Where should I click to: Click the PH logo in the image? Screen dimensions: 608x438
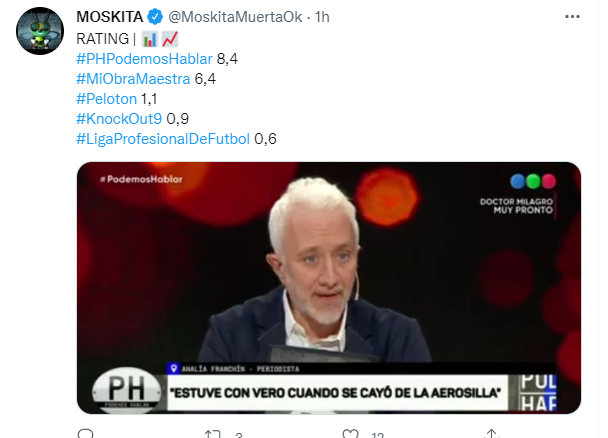[x=126, y=389]
